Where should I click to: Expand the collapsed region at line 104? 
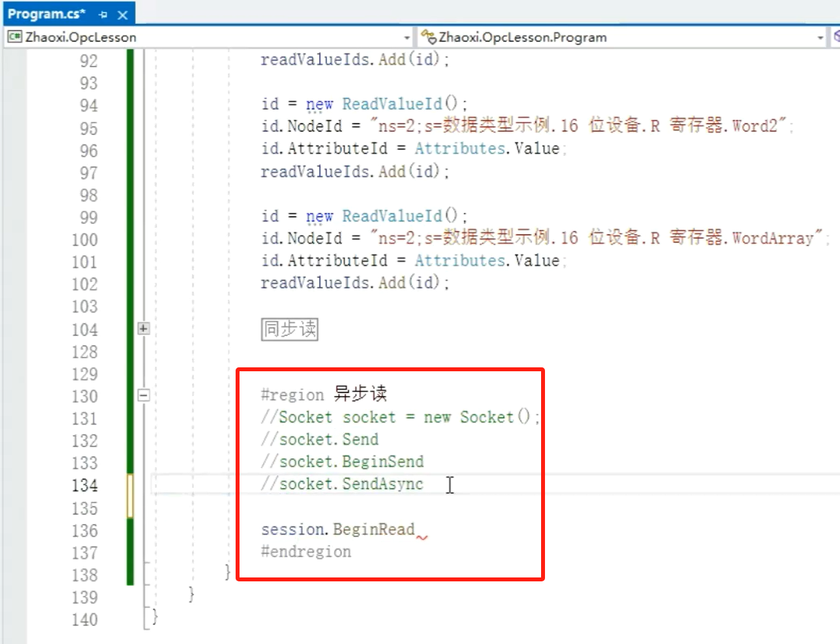click(x=144, y=328)
